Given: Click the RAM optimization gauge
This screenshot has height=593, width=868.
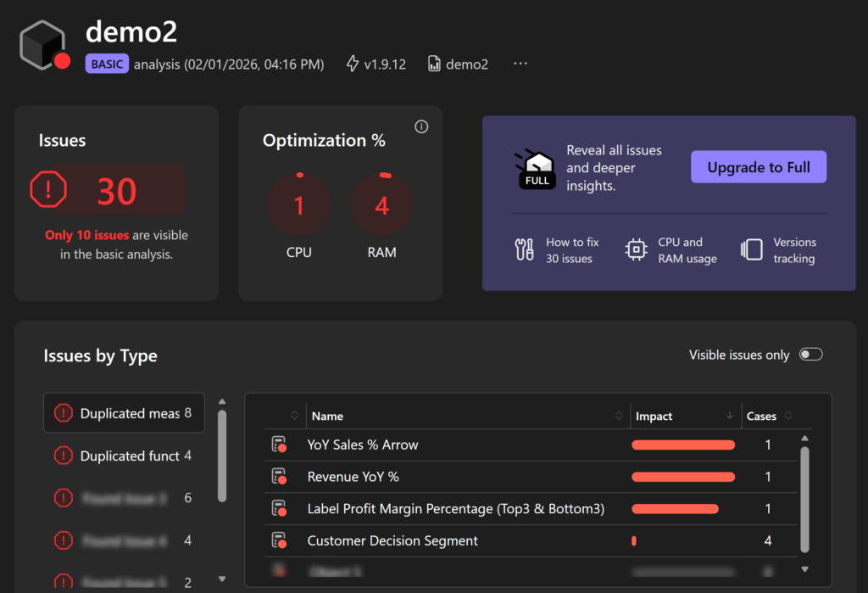Looking at the screenshot, I should click(x=382, y=206).
